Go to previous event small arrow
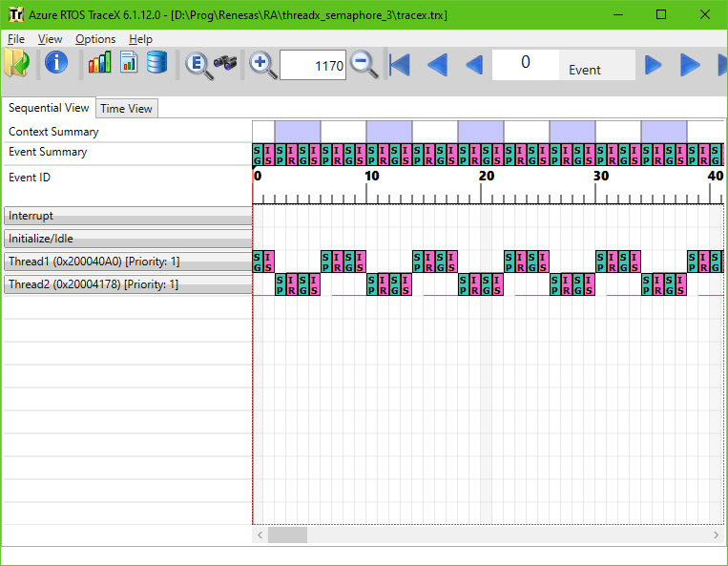 point(474,65)
